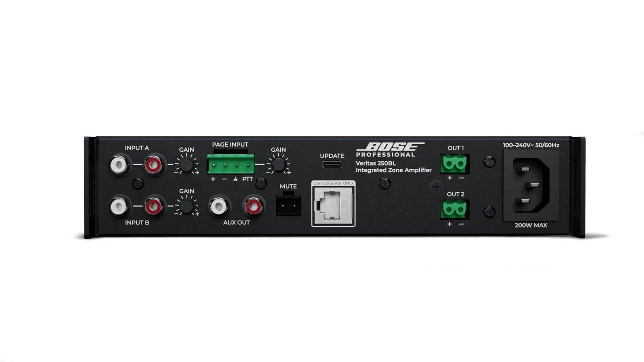
Task: Click the Aux Out white RCA connector
Action: (218, 205)
